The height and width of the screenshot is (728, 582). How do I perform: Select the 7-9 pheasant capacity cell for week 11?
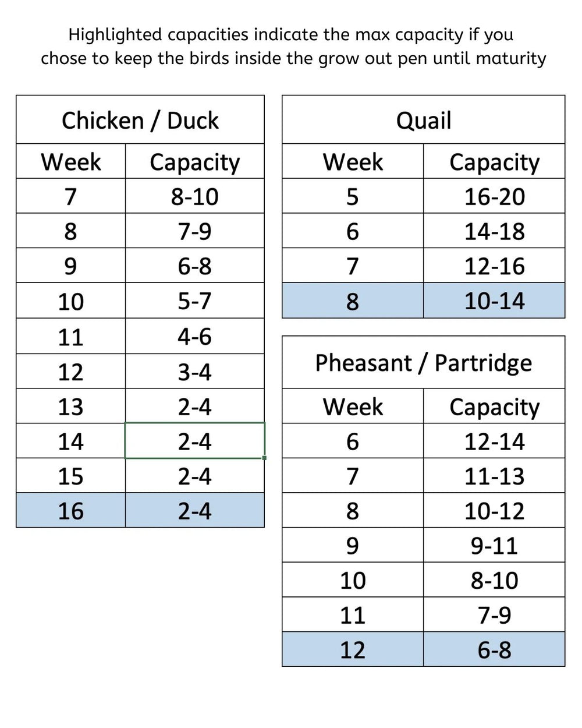coord(494,614)
